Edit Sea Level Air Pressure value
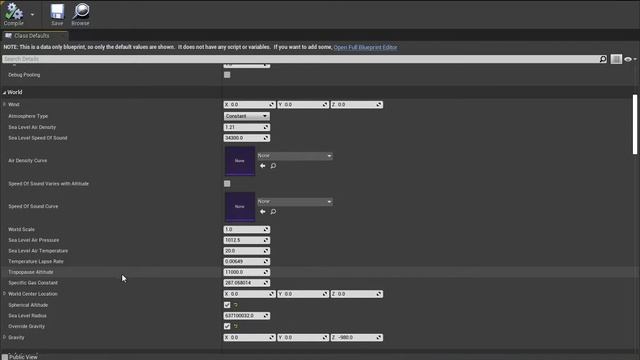 click(247, 240)
